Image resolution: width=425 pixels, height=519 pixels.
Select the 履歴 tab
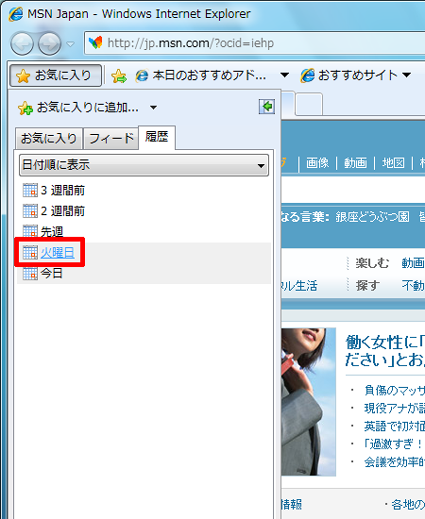(157, 137)
